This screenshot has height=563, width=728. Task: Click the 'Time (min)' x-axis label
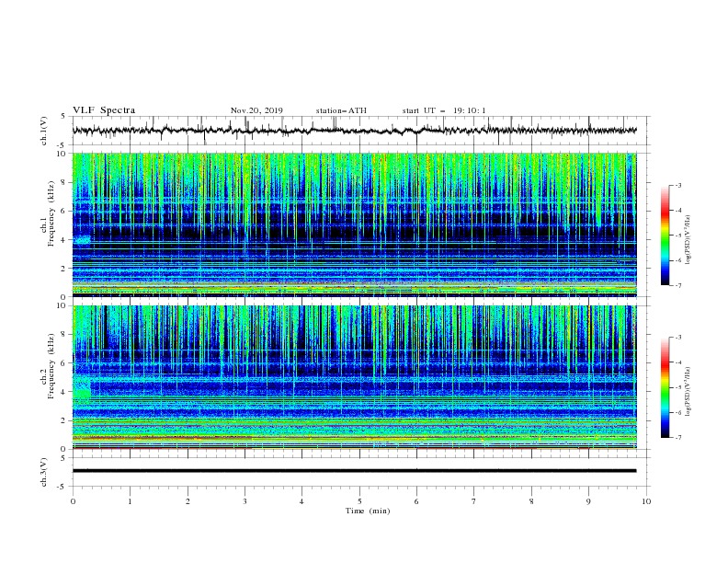368,511
